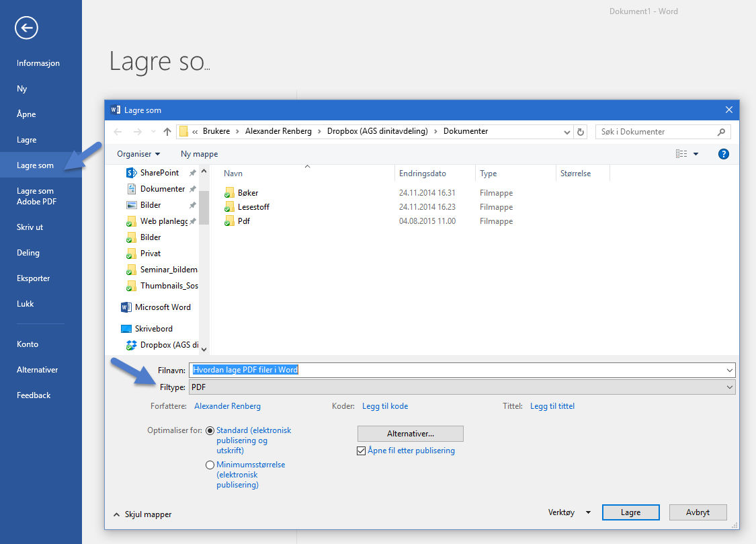The height and width of the screenshot is (544, 756).
Task: Click the Privat folder icon in sidebar
Action: point(131,254)
